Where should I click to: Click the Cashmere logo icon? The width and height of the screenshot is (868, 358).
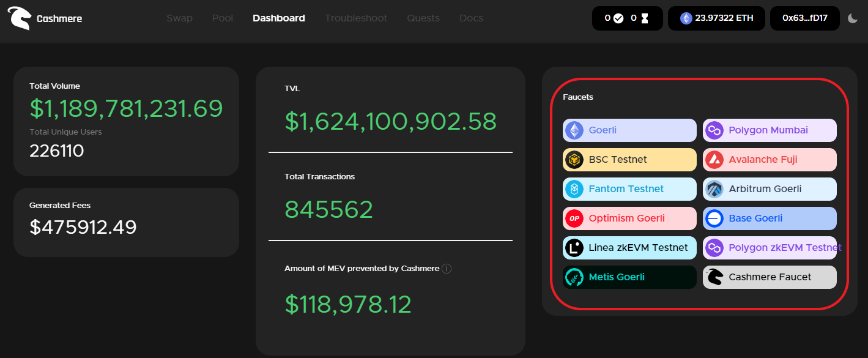[19, 18]
